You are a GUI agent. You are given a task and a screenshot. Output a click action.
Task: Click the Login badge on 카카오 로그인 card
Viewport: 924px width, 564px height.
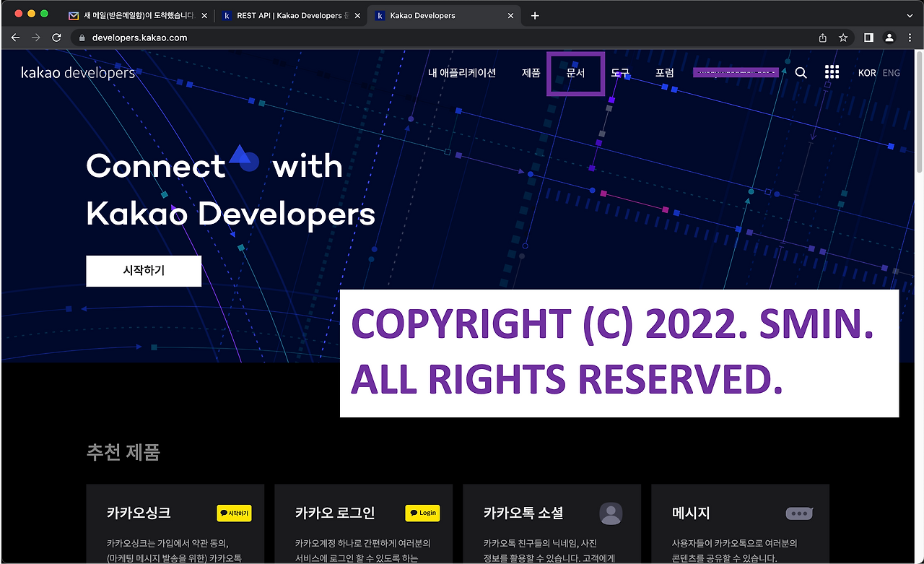[x=422, y=513]
